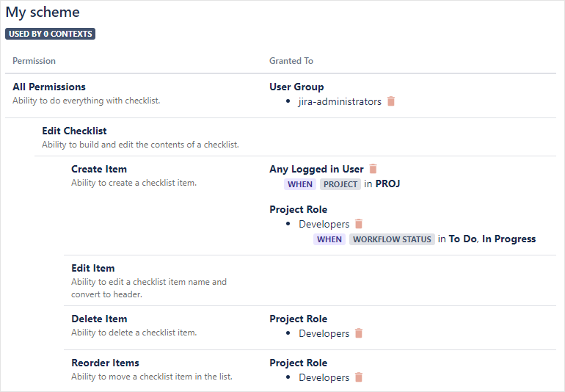Click the In Progress status value
Image resolution: width=565 pixels, height=392 pixels.
[509, 239]
